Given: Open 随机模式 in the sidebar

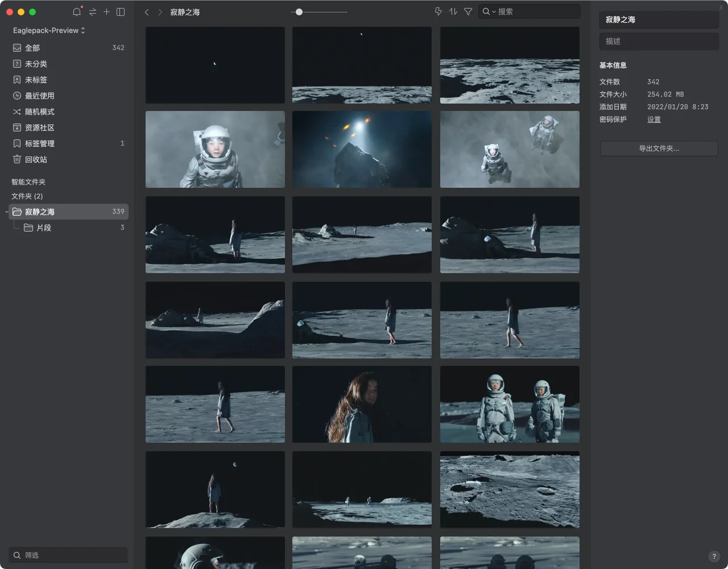Looking at the screenshot, I should pyautogui.click(x=68, y=112).
